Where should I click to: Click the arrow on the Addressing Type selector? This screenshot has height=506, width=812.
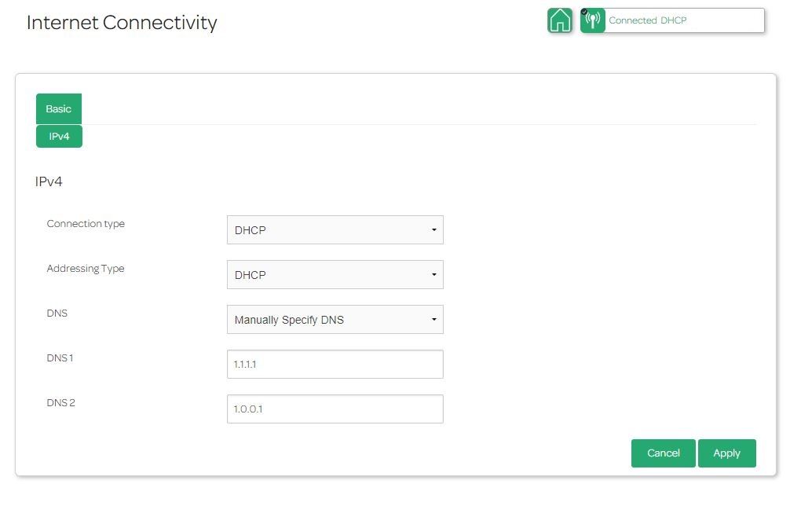point(433,275)
